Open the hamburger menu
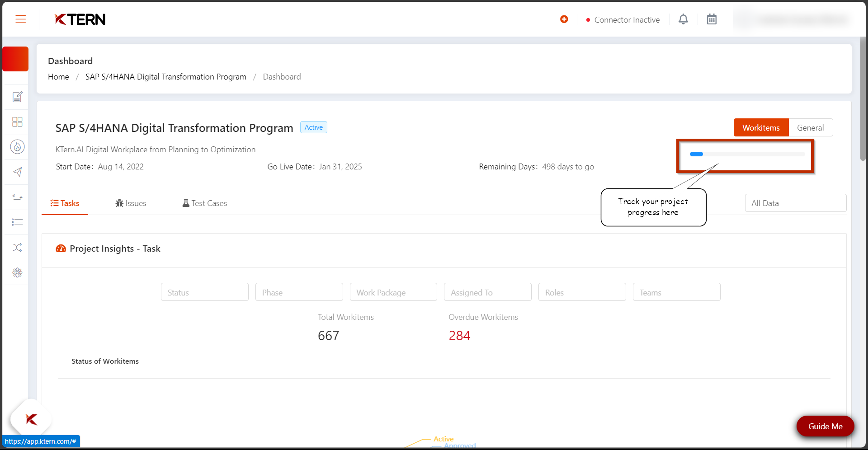 20,19
